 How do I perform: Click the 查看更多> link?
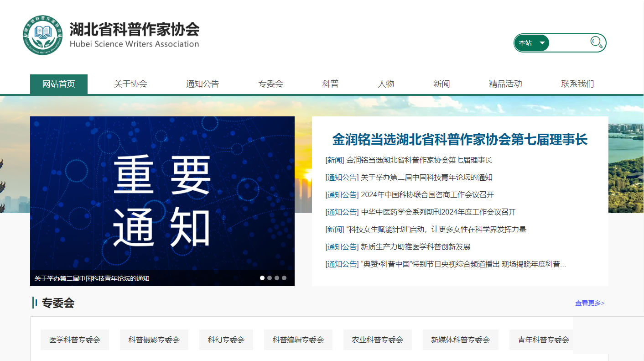[589, 303]
